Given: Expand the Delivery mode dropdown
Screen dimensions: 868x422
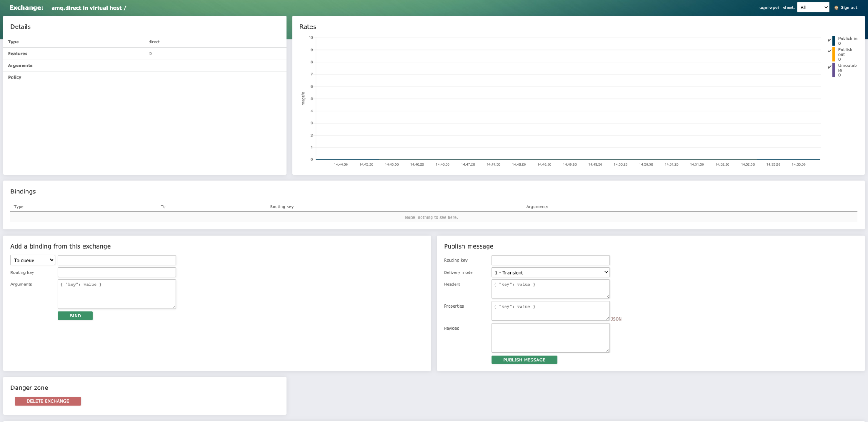Looking at the screenshot, I should (x=550, y=272).
